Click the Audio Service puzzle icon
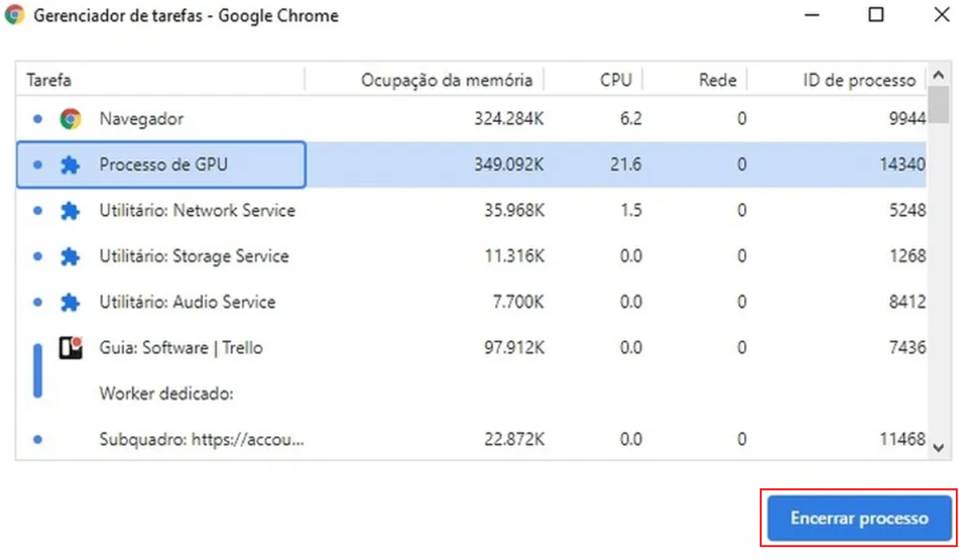Screen dimensions: 959x560 click(x=70, y=303)
